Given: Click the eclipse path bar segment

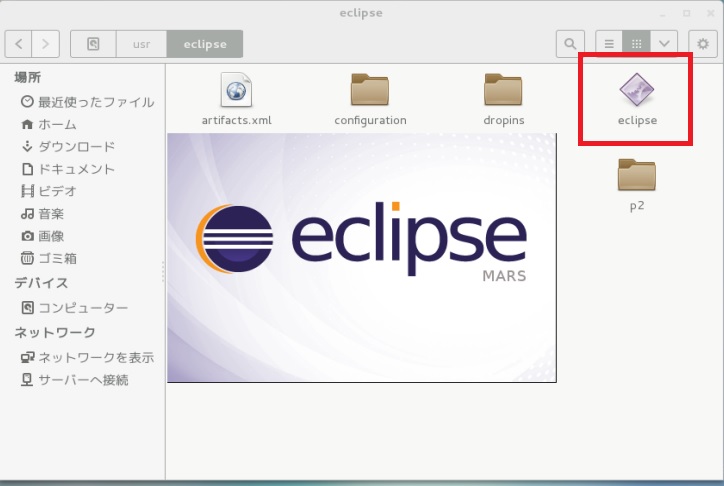Looking at the screenshot, I should pos(205,44).
